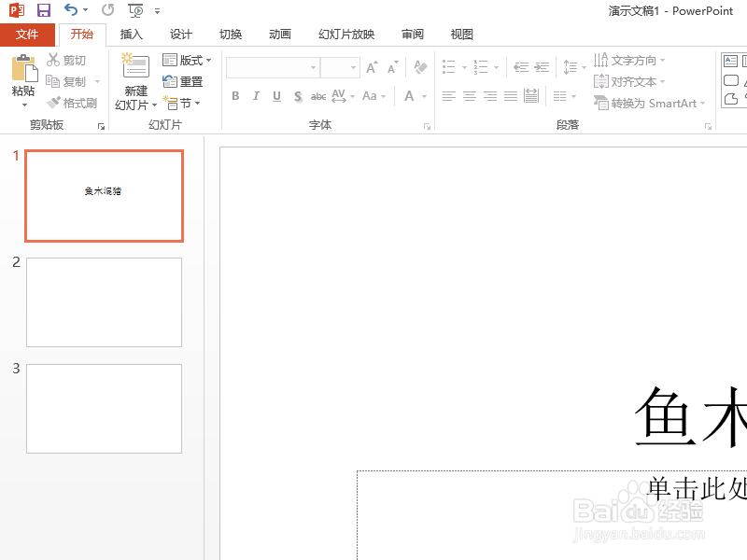Image resolution: width=747 pixels, height=560 pixels.
Task: Click the Save icon in quick access toolbar
Action: coord(44,10)
